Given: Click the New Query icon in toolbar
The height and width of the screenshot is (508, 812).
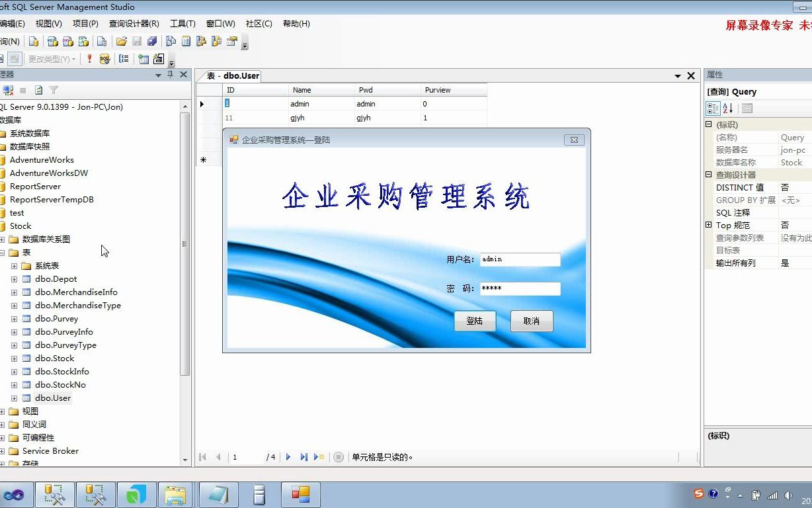Looking at the screenshot, I should (34, 41).
